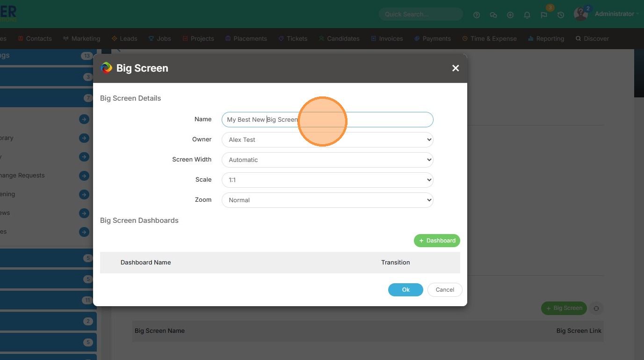Viewport: 644px width, 360px height.
Task: Open the Owner dropdown showing Alex Test
Action: pyautogui.click(x=327, y=140)
